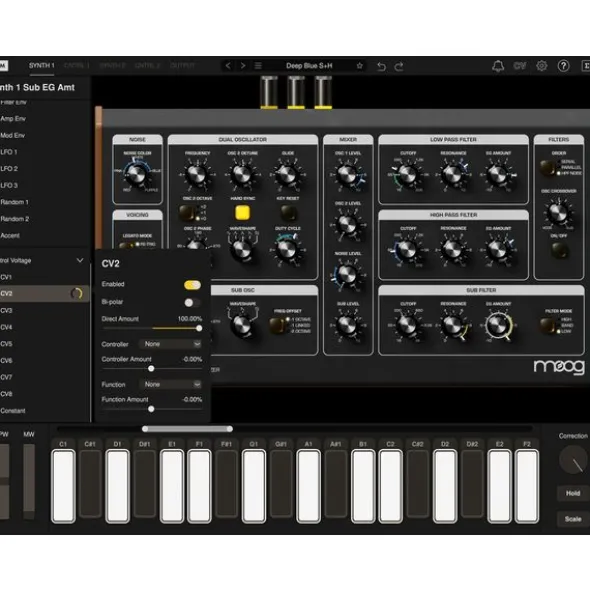Click the Low Pass Filter Resonance knob
The image size is (590, 591).
point(453,175)
